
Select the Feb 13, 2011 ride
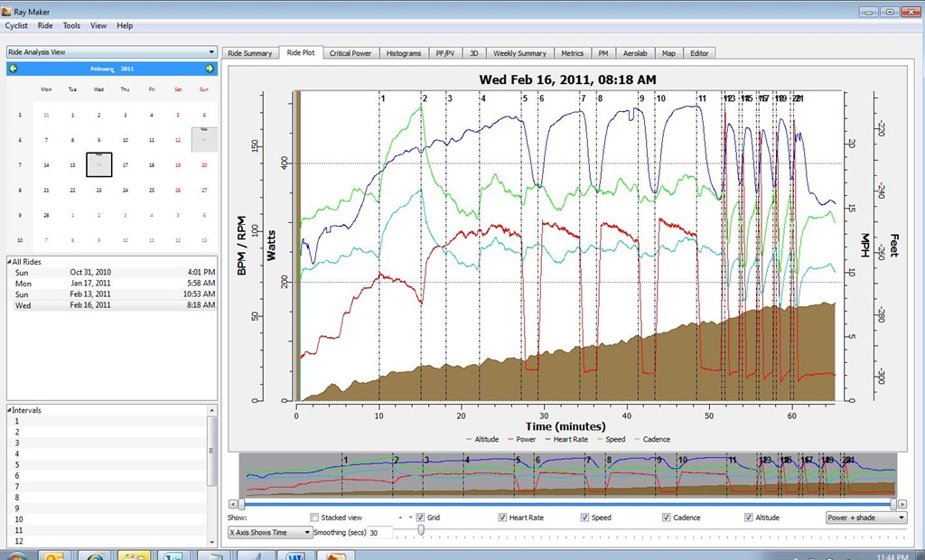tap(111, 294)
